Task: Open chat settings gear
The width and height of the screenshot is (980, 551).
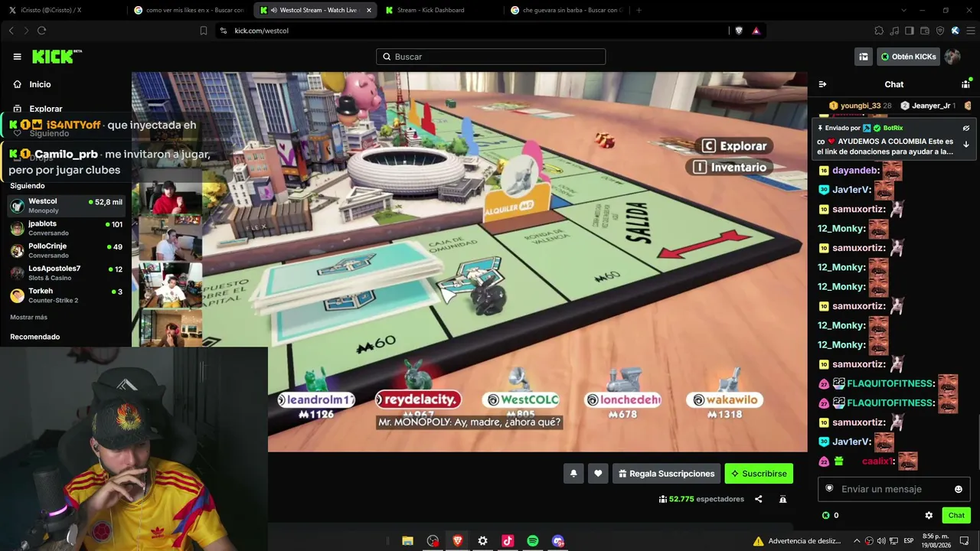Action: coord(929,516)
